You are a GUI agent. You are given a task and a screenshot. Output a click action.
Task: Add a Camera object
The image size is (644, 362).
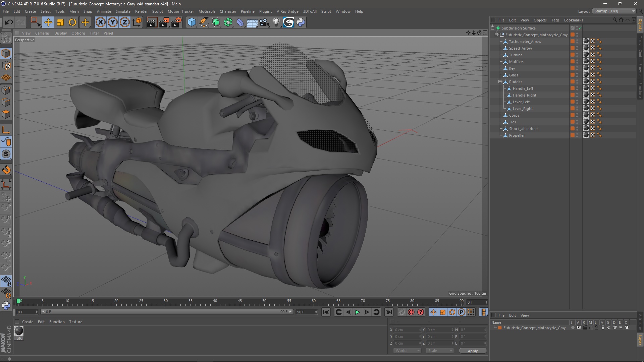pyautogui.click(x=264, y=22)
